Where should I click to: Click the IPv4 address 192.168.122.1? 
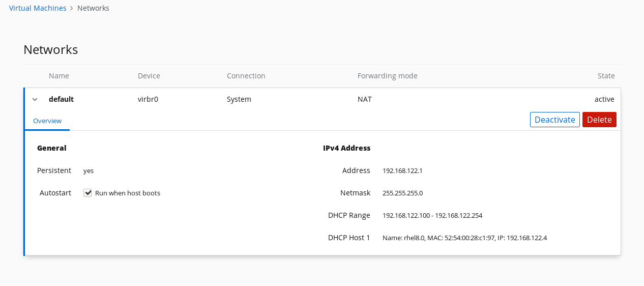[402, 171]
